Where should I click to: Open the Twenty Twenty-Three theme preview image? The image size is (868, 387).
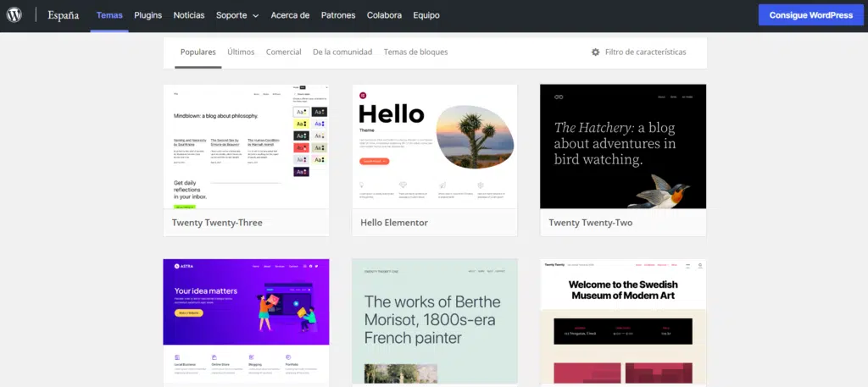coord(247,147)
